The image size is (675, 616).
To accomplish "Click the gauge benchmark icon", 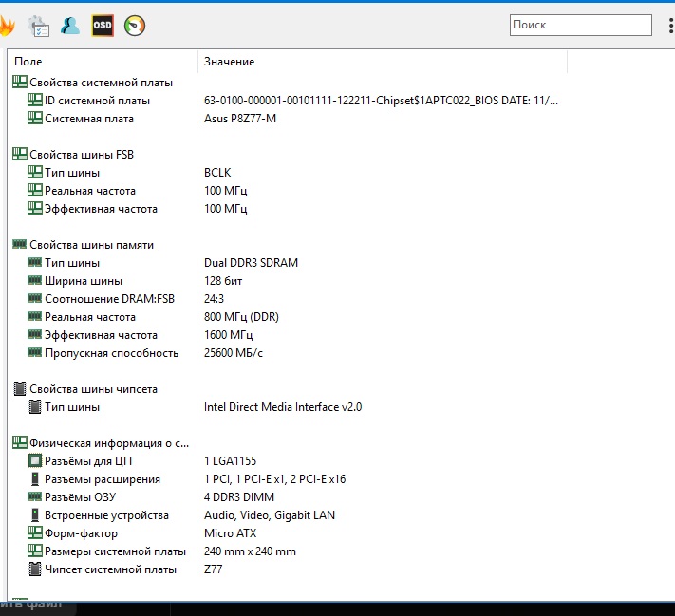I will pos(135,26).
